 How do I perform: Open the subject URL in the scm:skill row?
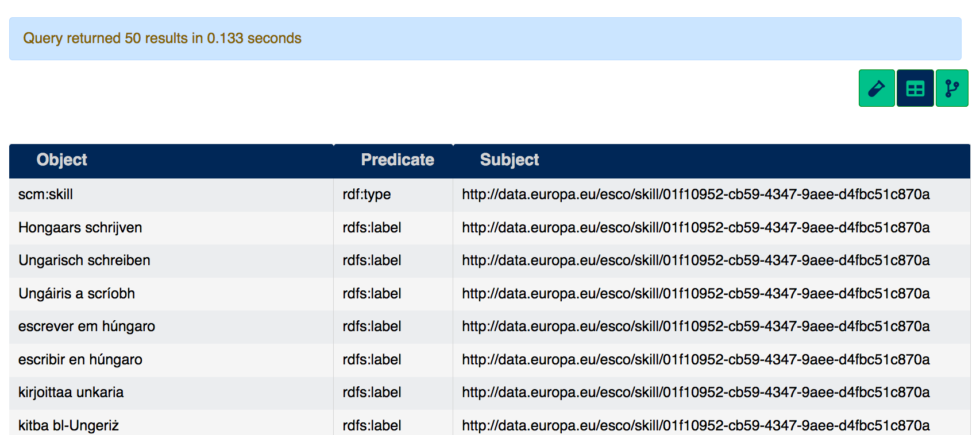(x=696, y=195)
